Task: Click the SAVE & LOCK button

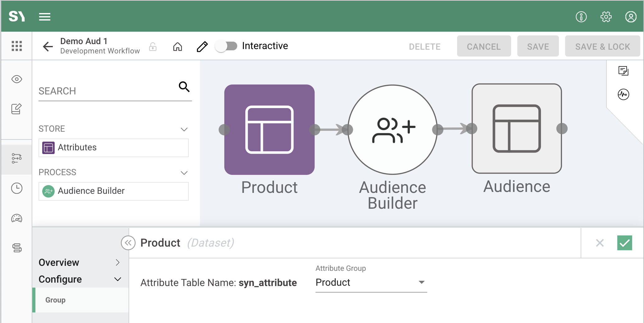Action: point(602,46)
